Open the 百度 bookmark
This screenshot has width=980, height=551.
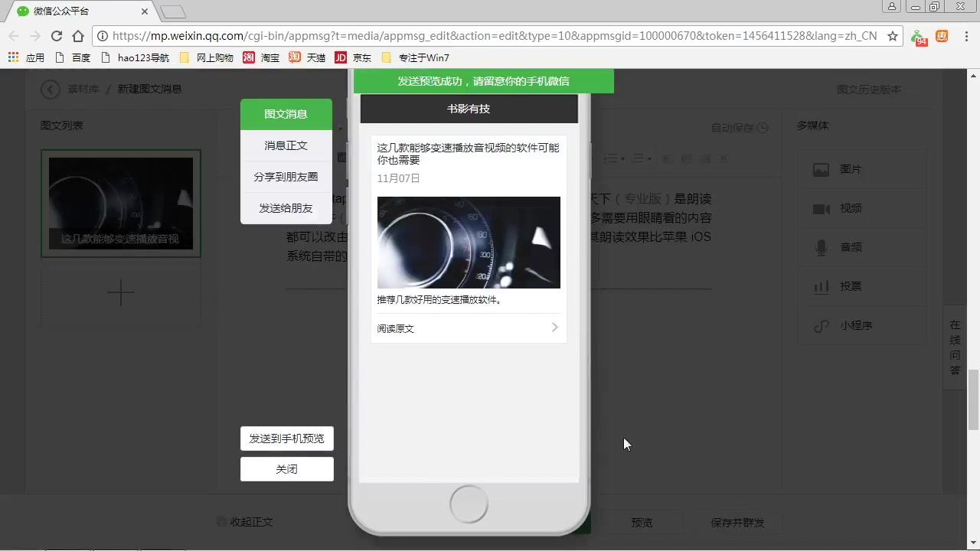click(x=73, y=57)
